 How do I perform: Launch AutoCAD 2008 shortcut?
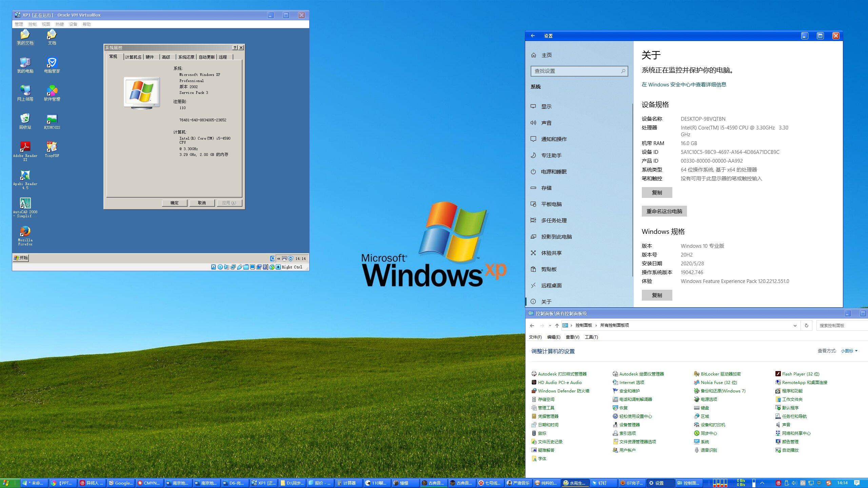(x=25, y=207)
